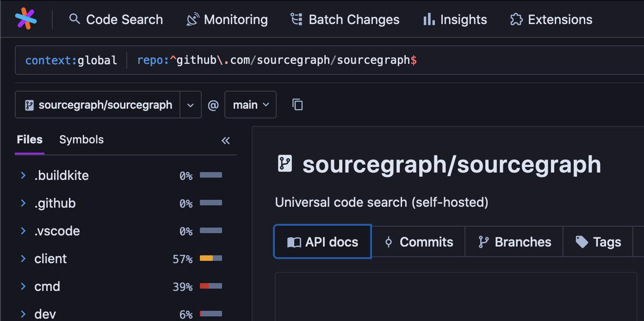644x321 pixels.
Task: Open the main branch dropdown
Action: (x=250, y=105)
